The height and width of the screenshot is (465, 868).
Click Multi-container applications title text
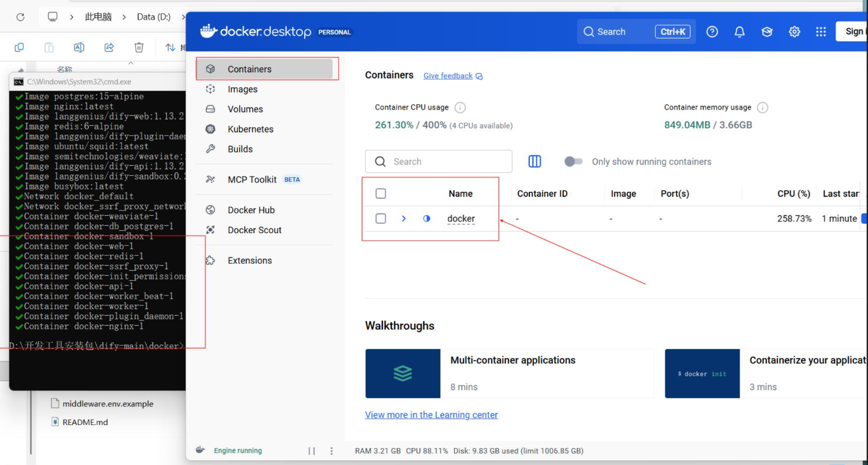(513, 360)
